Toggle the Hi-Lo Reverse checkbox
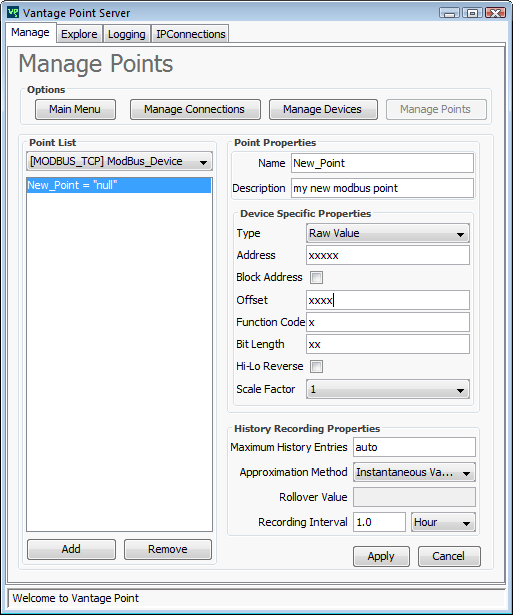Viewport: 513px width, 615px height. [317, 366]
